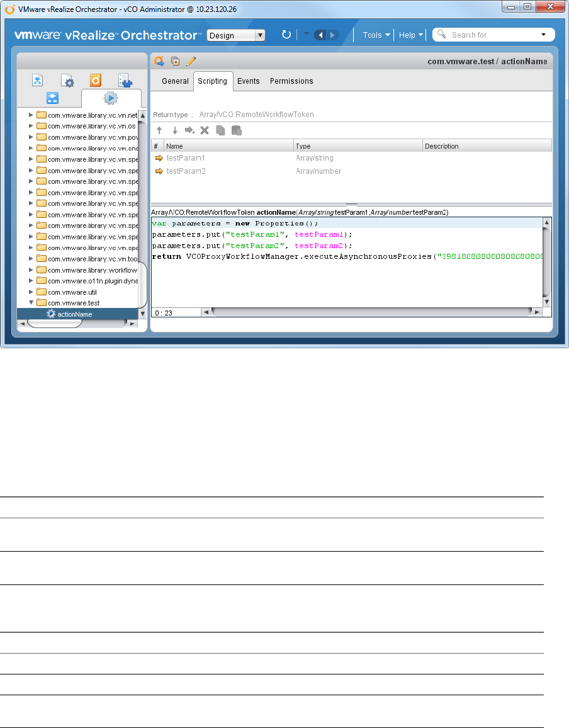Expand the com.vmware.library.vc.vm.too folder
569x728 pixels.
coord(31,259)
